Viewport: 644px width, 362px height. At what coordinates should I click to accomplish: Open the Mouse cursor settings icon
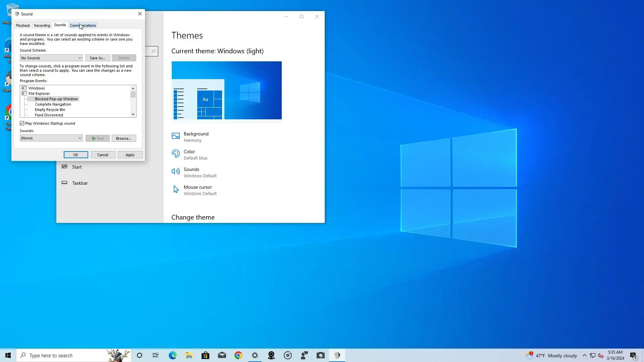[x=175, y=190]
